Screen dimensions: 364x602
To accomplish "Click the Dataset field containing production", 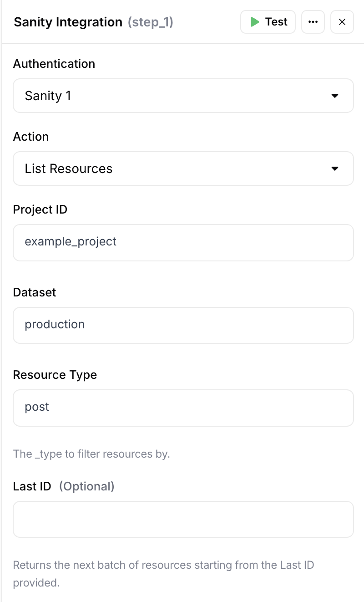I will (183, 325).
